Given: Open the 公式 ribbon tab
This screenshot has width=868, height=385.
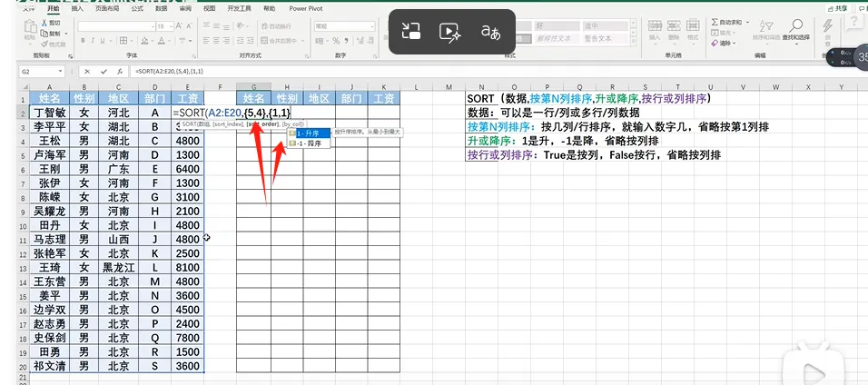Looking at the screenshot, I should tap(137, 8).
